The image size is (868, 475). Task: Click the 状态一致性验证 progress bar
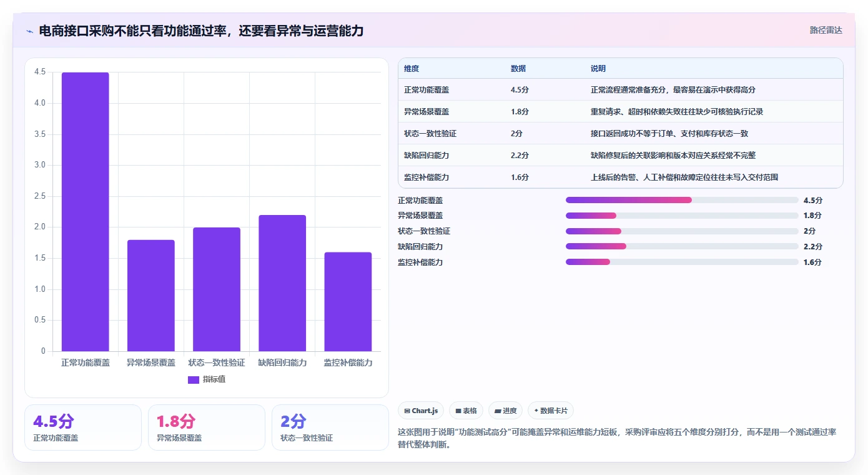pyautogui.click(x=682, y=231)
